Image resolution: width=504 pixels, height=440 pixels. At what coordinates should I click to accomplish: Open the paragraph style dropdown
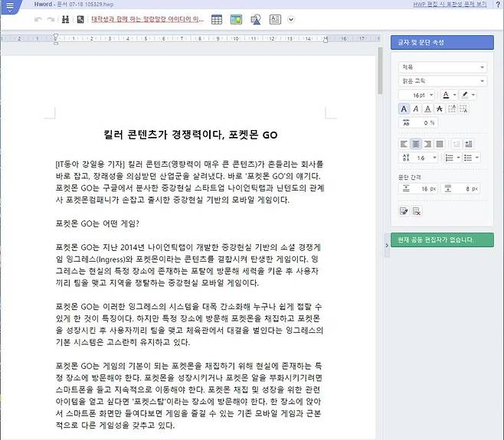[443, 67]
